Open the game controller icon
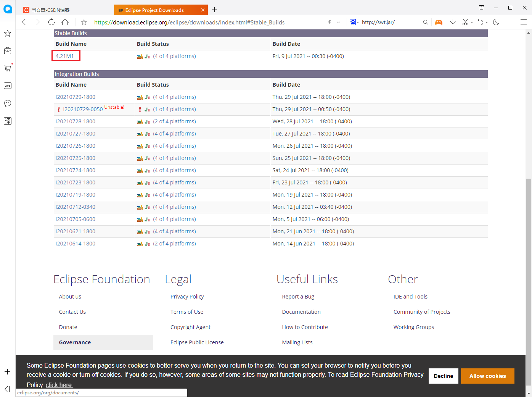This screenshot has width=532, height=397. click(439, 22)
